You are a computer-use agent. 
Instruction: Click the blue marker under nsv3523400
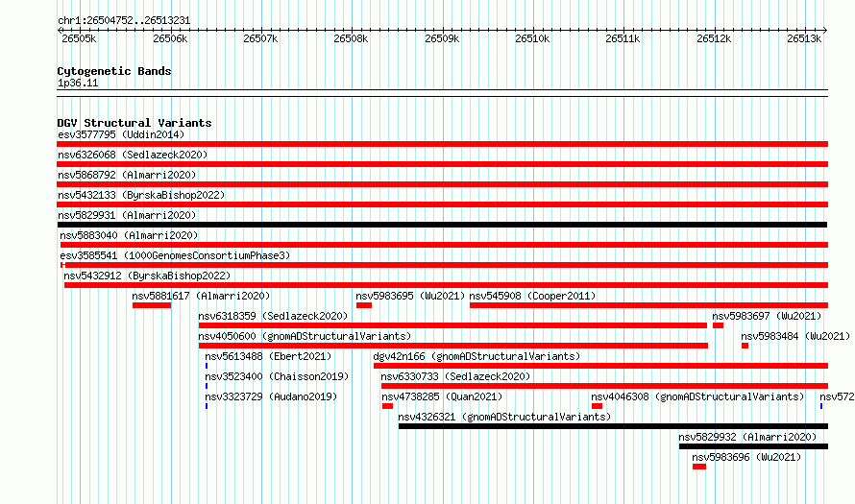click(x=207, y=386)
